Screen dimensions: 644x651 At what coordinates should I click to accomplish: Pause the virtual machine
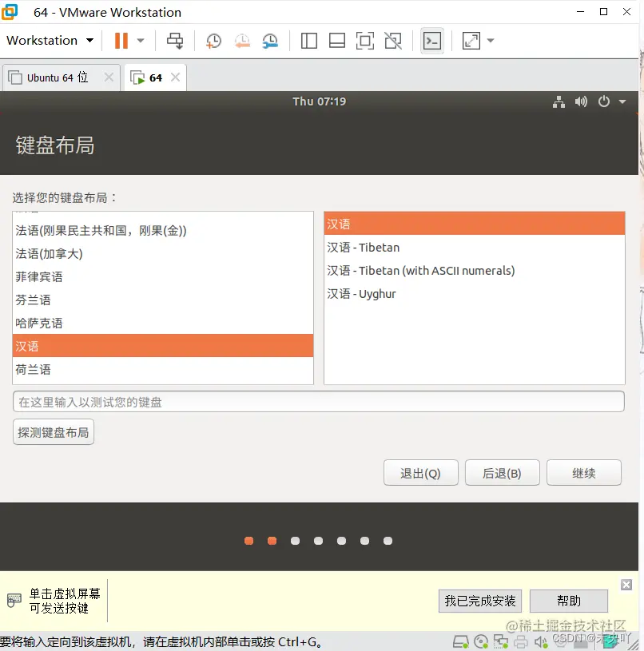pos(121,41)
